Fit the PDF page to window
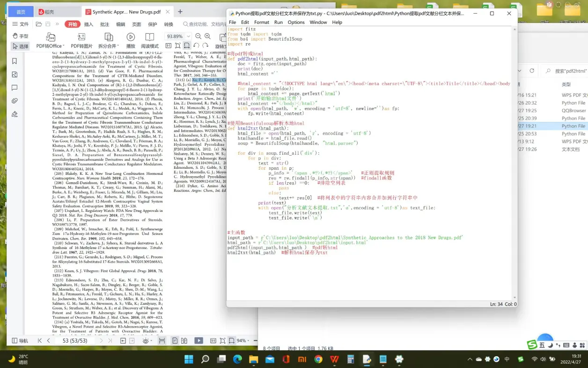The image size is (588, 368). tap(177, 46)
